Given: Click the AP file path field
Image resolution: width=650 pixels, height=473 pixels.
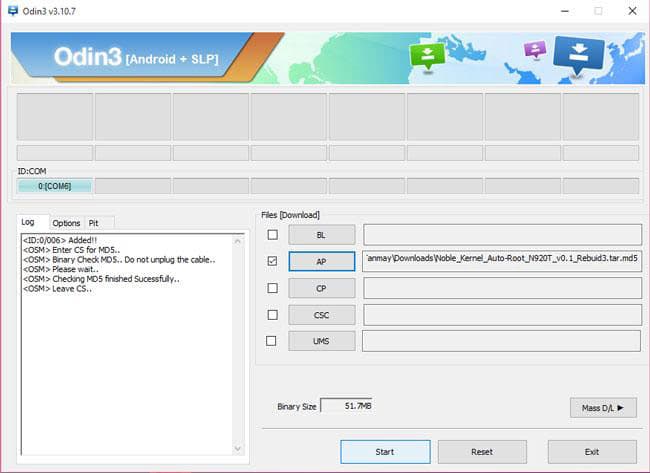Looking at the screenshot, I should click(x=501, y=261).
